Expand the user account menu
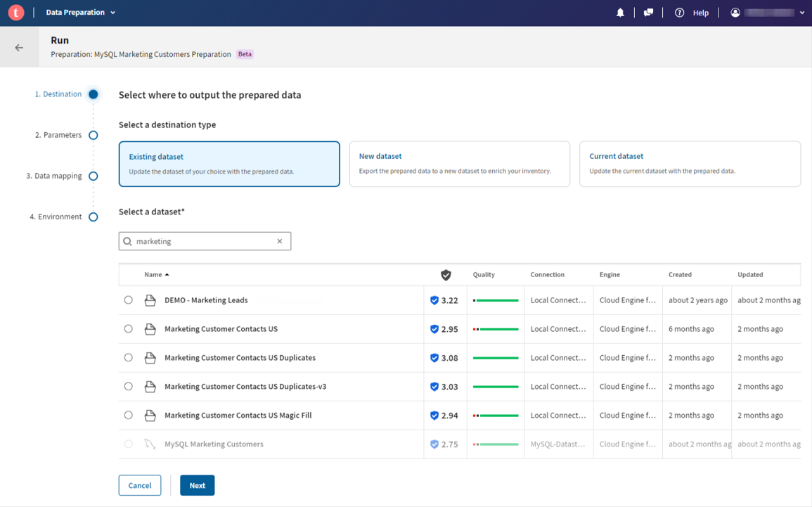This screenshot has height=507, width=812. pyautogui.click(x=768, y=13)
